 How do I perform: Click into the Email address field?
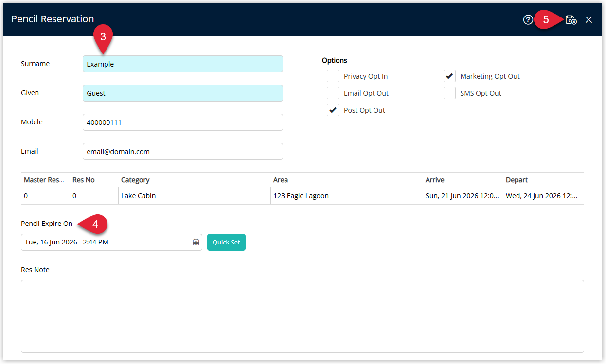[x=183, y=152]
